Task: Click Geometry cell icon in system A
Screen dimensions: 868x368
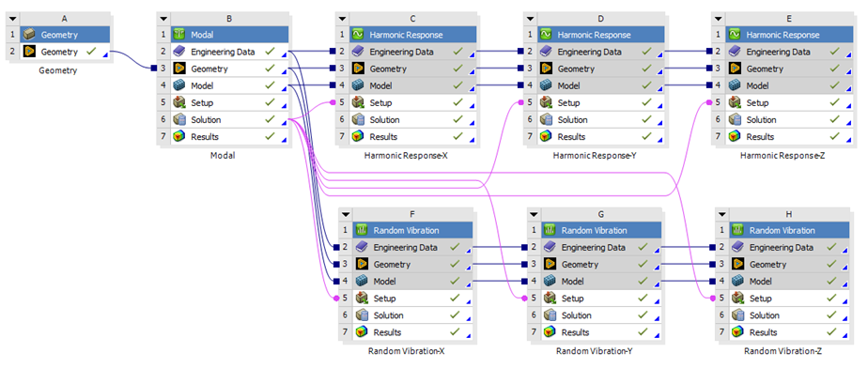Action: [x=29, y=52]
